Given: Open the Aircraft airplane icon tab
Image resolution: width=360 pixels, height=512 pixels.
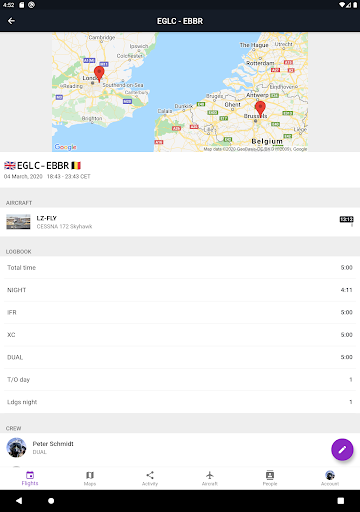Looking at the screenshot, I should (210, 479).
